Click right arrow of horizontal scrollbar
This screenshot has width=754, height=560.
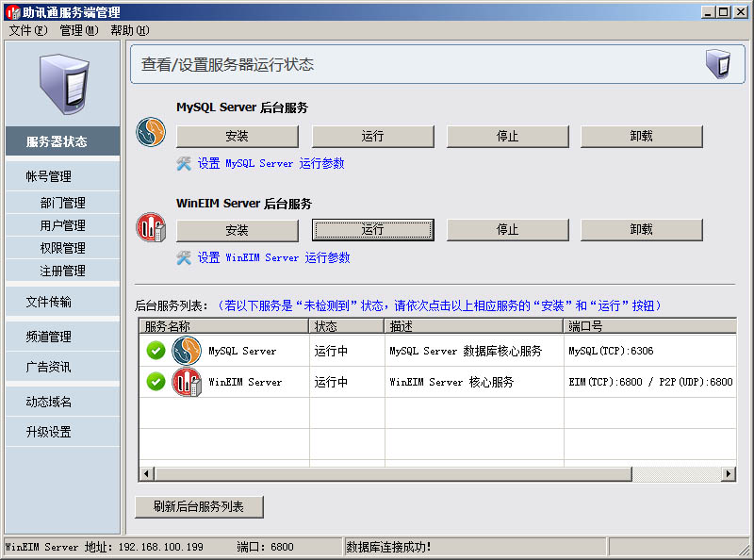(729, 473)
